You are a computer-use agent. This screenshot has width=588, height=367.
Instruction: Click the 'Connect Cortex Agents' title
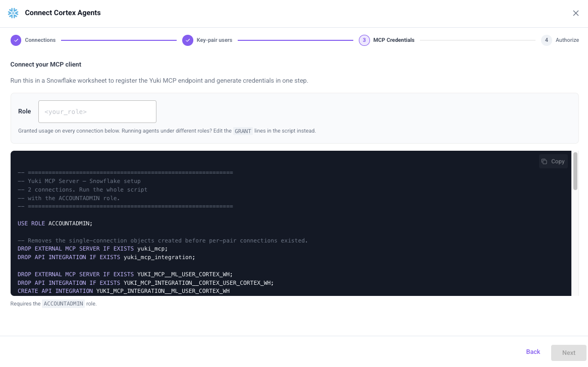coord(63,13)
